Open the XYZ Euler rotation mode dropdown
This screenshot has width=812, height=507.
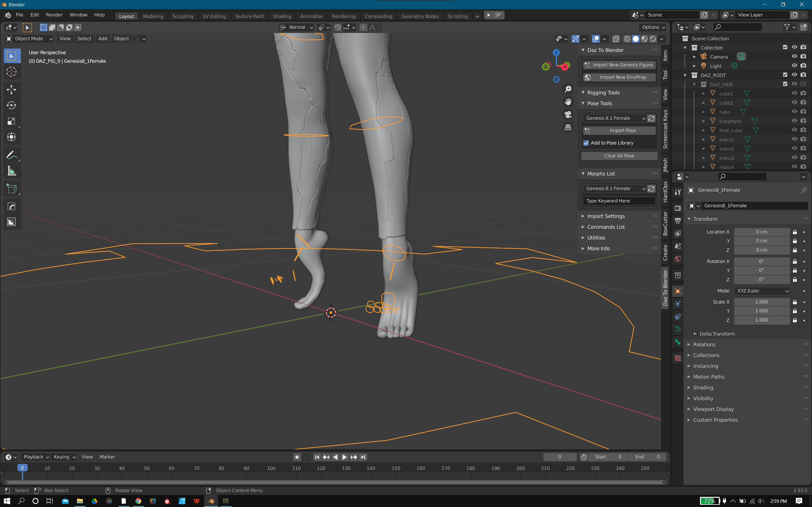[x=762, y=291]
